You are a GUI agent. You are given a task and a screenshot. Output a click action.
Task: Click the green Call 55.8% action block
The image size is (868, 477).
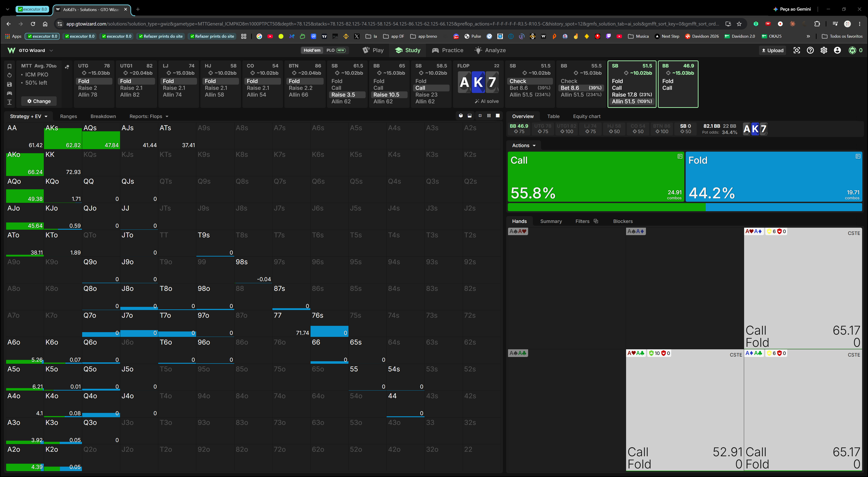[x=596, y=176]
